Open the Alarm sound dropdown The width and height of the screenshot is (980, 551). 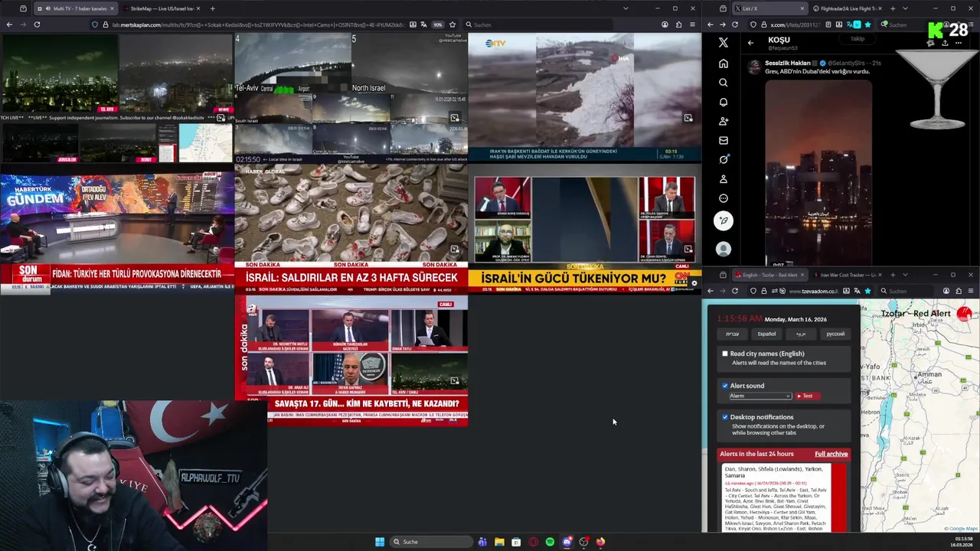click(x=759, y=396)
